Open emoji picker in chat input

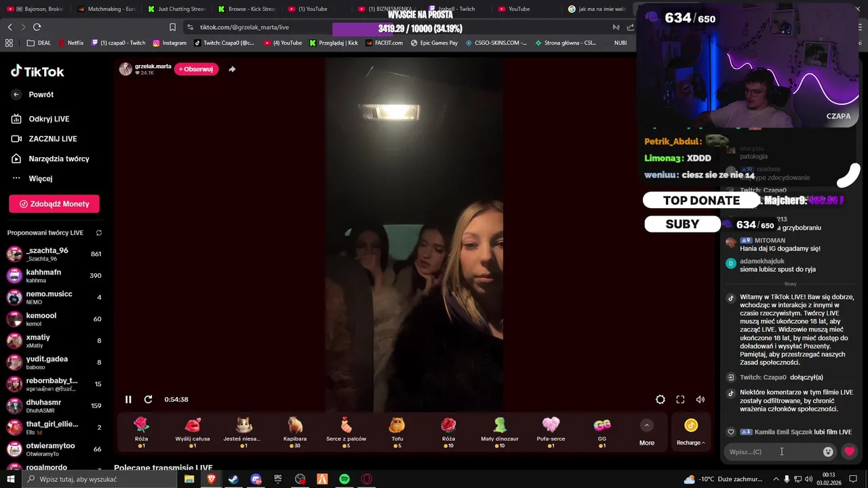(828, 451)
